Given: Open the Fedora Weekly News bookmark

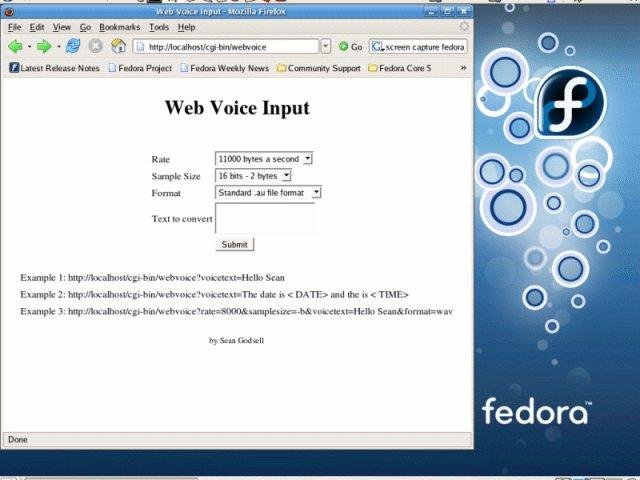Looking at the screenshot, I should (x=224, y=68).
